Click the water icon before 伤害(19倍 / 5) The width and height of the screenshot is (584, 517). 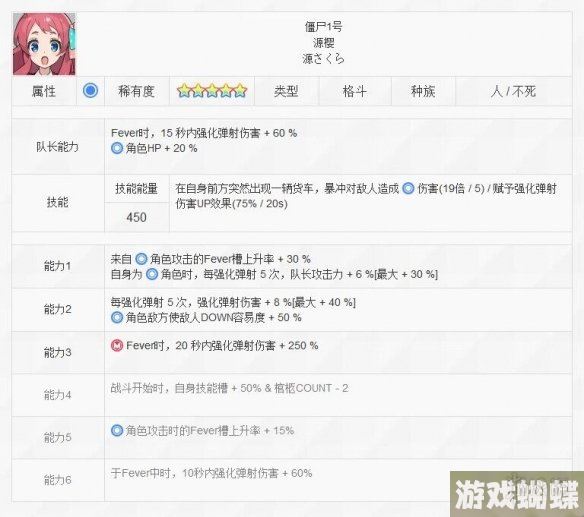(x=408, y=188)
